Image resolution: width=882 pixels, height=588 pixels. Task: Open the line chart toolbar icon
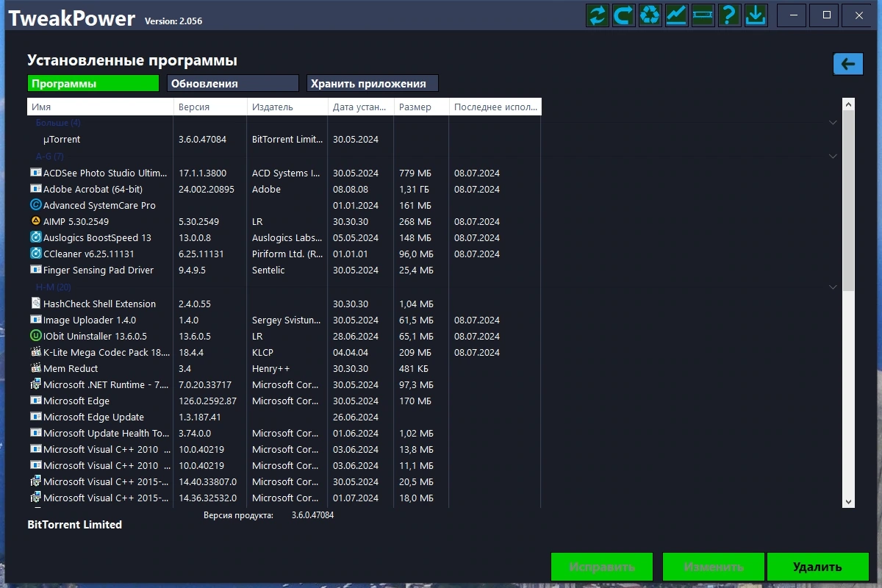pos(677,15)
